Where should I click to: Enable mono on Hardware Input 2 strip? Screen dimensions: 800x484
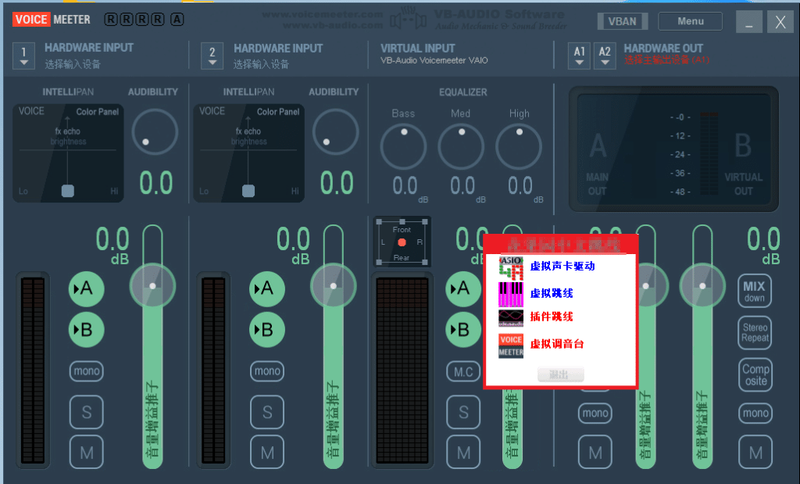point(267,371)
